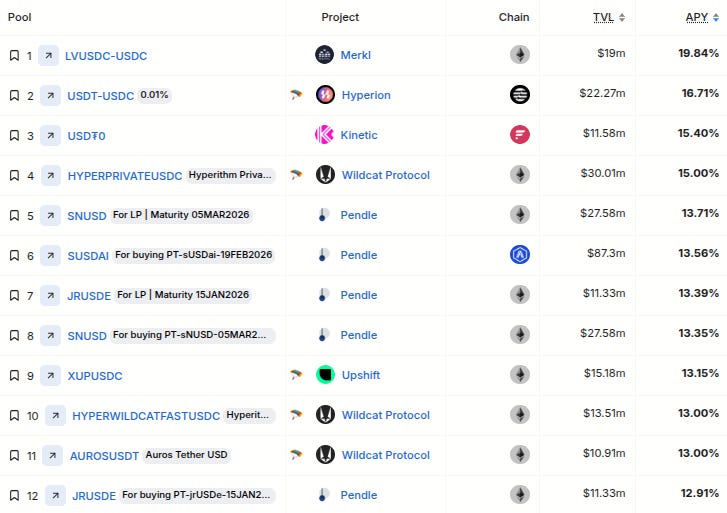Open the Hyperion project page

pyautogui.click(x=366, y=95)
